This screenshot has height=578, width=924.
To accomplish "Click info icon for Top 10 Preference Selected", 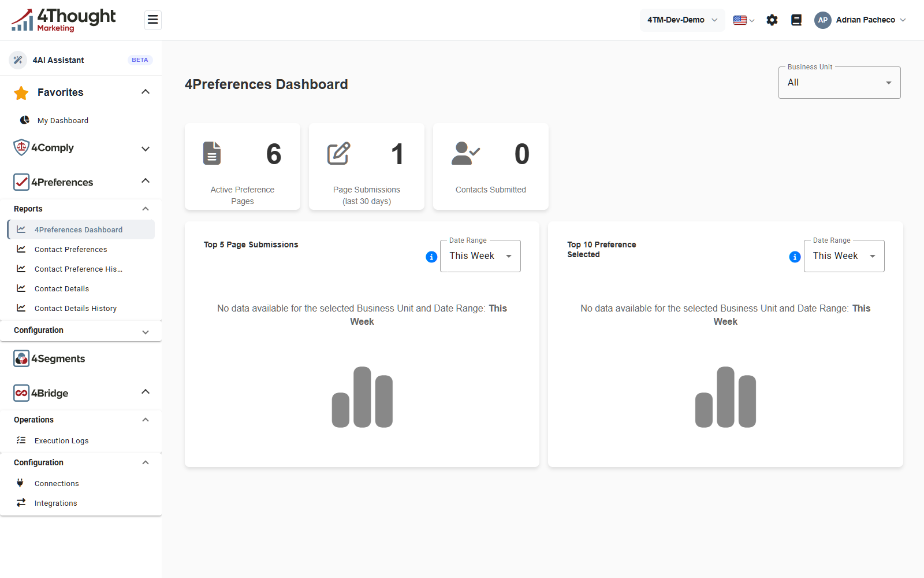I will [795, 257].
